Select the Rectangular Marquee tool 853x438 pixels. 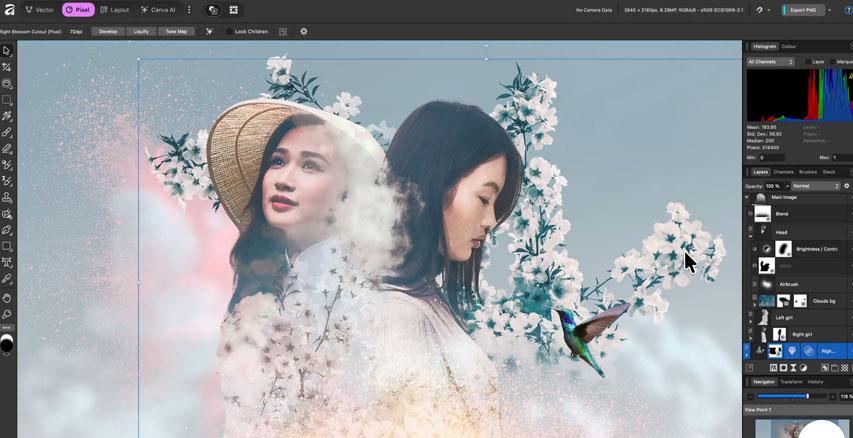(7, 100)
